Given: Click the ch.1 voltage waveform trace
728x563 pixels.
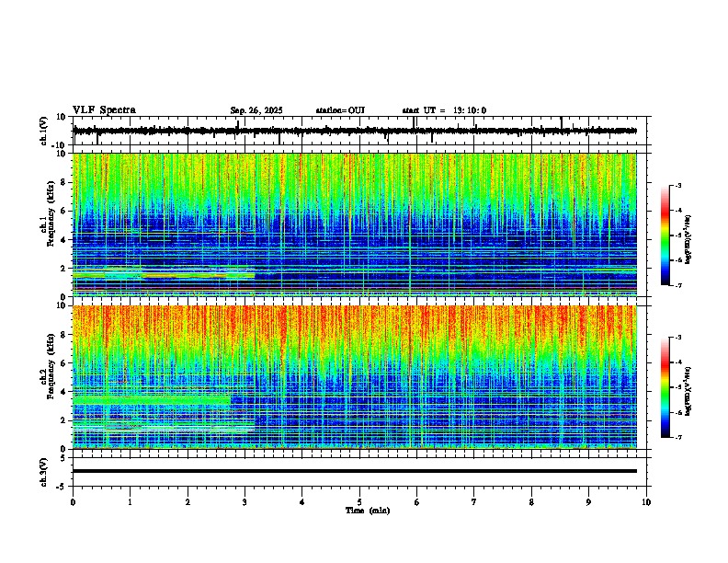Looking at the screenshot, I should (354, 131).
